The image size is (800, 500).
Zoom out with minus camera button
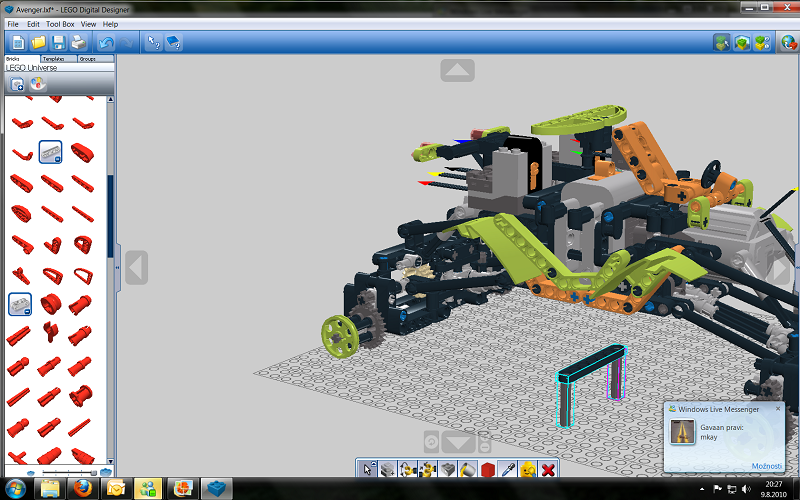tap(485, 447)
